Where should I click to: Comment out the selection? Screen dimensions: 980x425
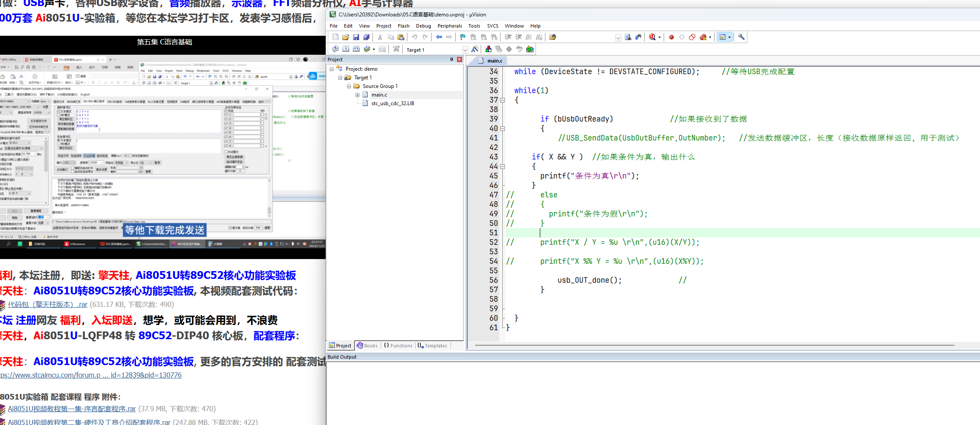[x=529, y=37]
